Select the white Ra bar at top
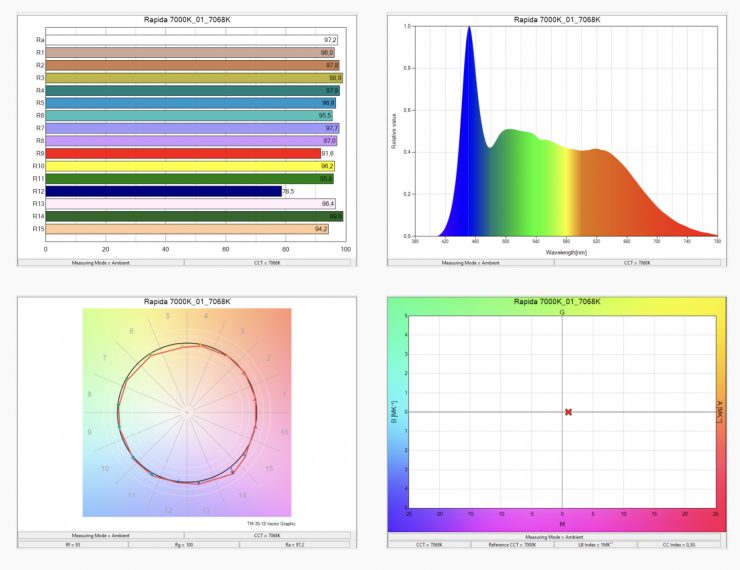 [191, 39]
